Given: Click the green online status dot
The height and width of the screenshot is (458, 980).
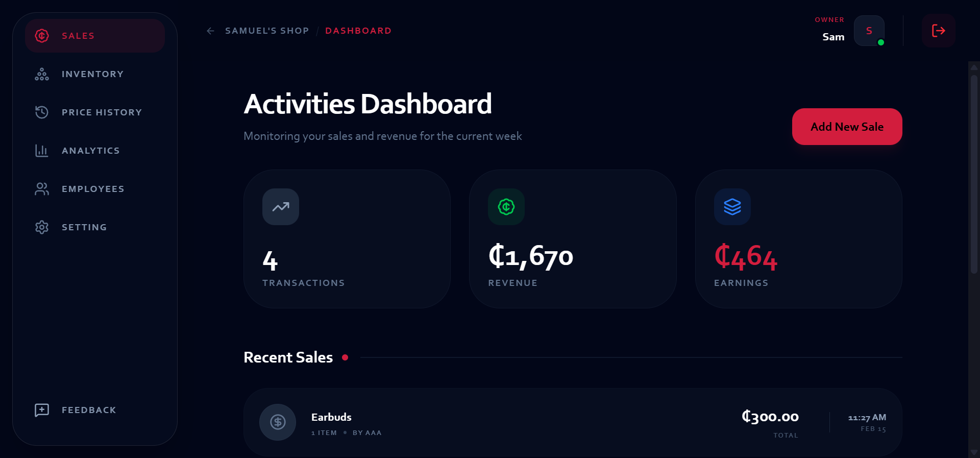Looking at the screenshot, I should pos(880,43).
